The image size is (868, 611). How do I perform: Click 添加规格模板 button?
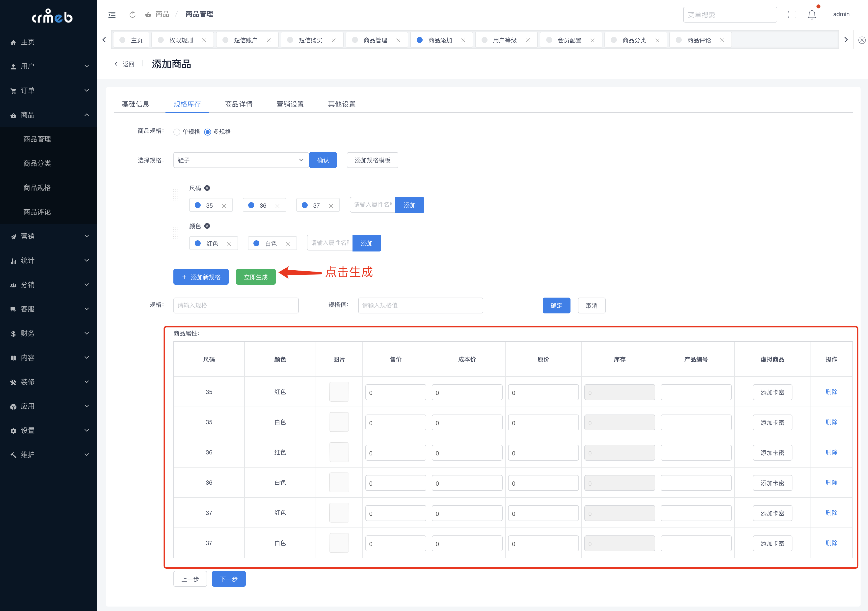tap(372, 160)
